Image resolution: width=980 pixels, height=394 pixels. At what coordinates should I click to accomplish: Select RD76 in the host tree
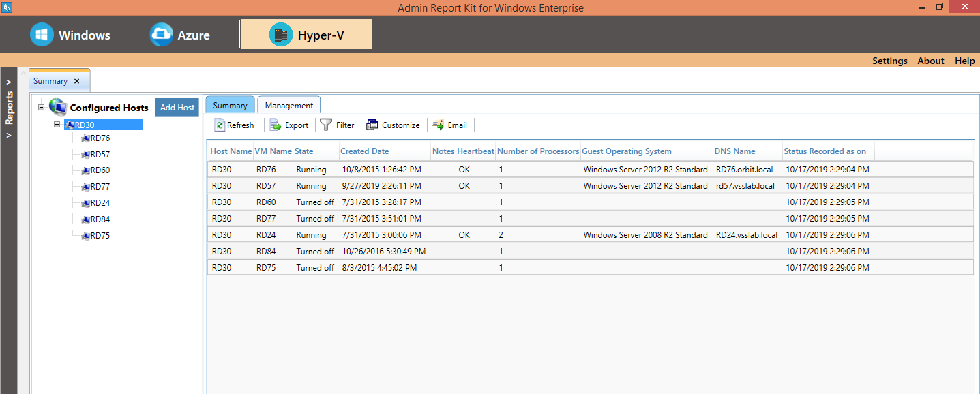tap(100, 138)
